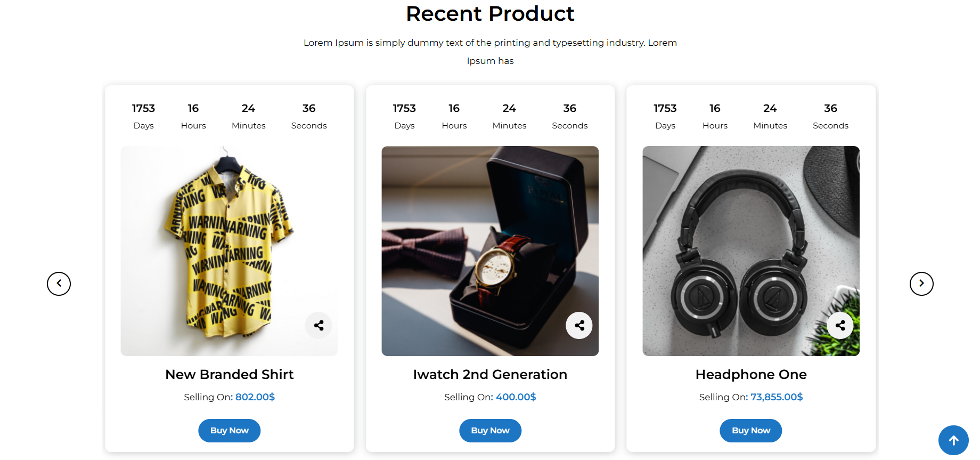Advance to next product slide
The width and height of the screenshot is (980, 460).
921,284
